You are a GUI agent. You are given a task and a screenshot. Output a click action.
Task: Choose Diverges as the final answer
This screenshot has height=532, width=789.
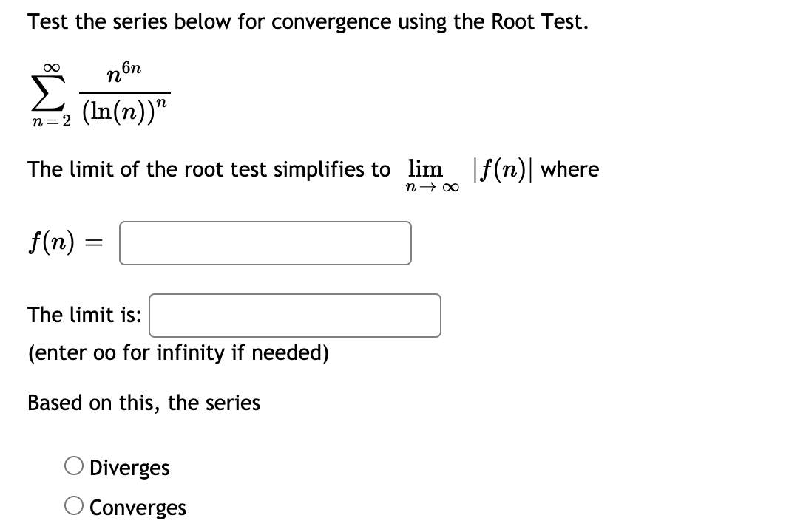click(74, 465)
